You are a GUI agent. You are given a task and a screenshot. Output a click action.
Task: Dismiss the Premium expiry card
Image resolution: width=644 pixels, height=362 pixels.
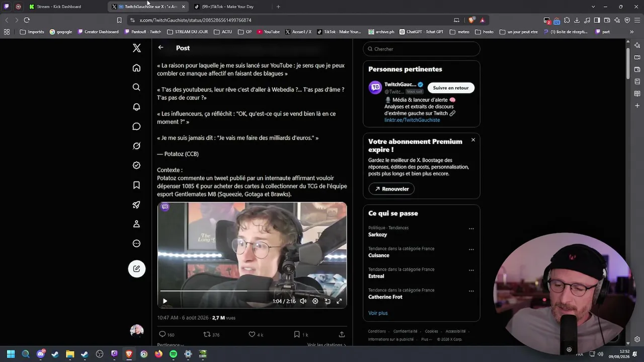473,140
